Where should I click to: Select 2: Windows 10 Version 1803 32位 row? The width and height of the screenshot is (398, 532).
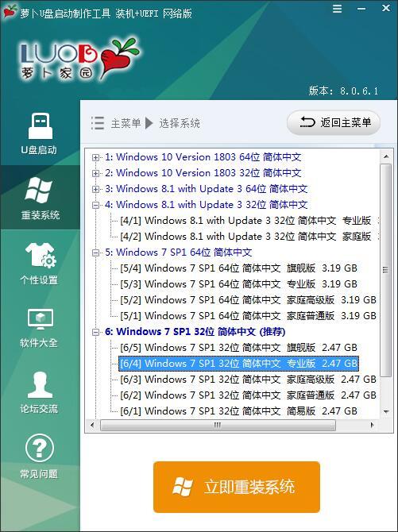pyautogui.click(x=203, y=173)
